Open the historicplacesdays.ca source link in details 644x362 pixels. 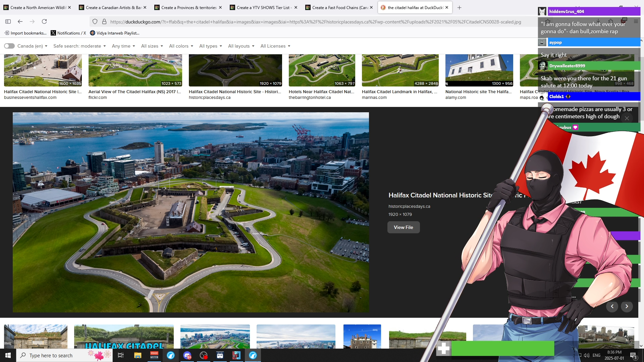click(409, 206)
